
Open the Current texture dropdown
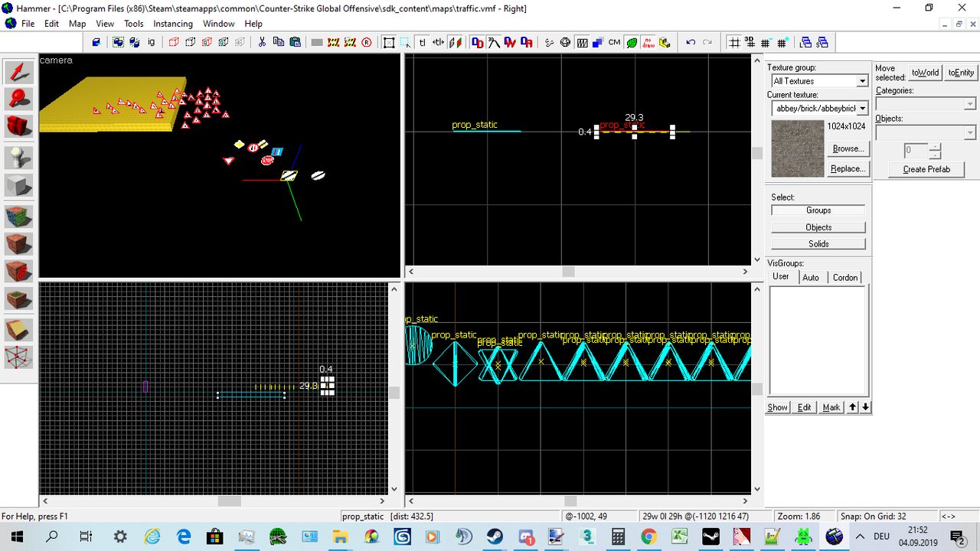(x=862, y=109)
